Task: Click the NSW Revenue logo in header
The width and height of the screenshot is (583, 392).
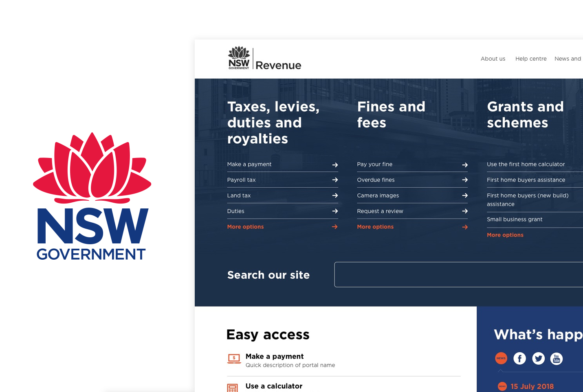Action: (264, 58)
